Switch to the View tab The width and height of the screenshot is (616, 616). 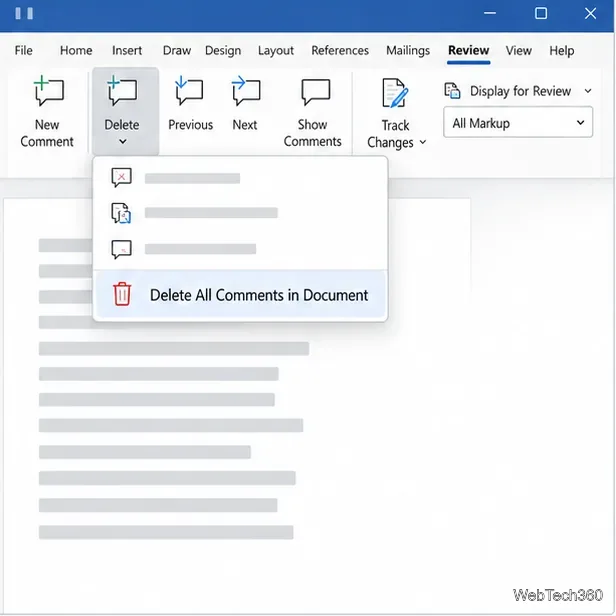point(519,50)
